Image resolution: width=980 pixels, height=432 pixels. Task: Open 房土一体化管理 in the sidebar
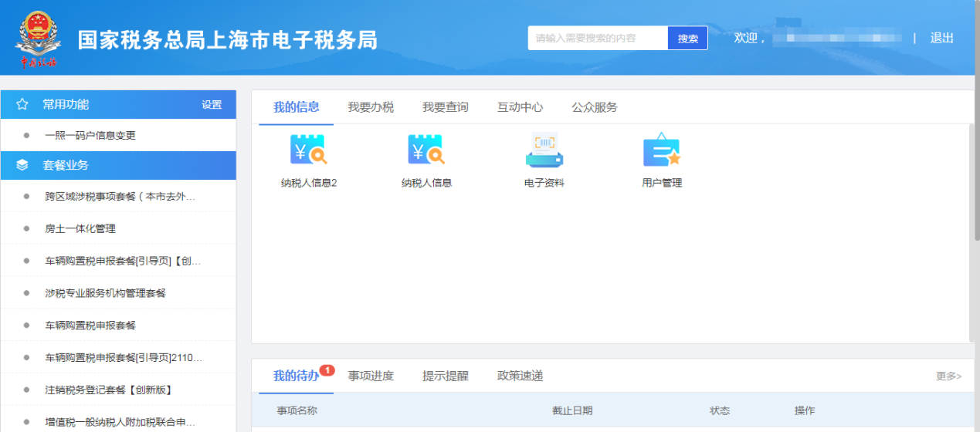(x=80, y=229)
